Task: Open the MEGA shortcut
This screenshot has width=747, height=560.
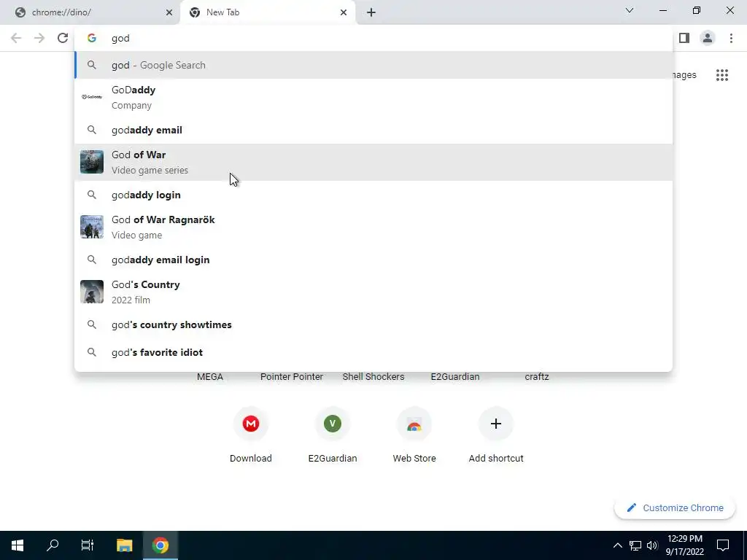Action: (x=210, y=377)
